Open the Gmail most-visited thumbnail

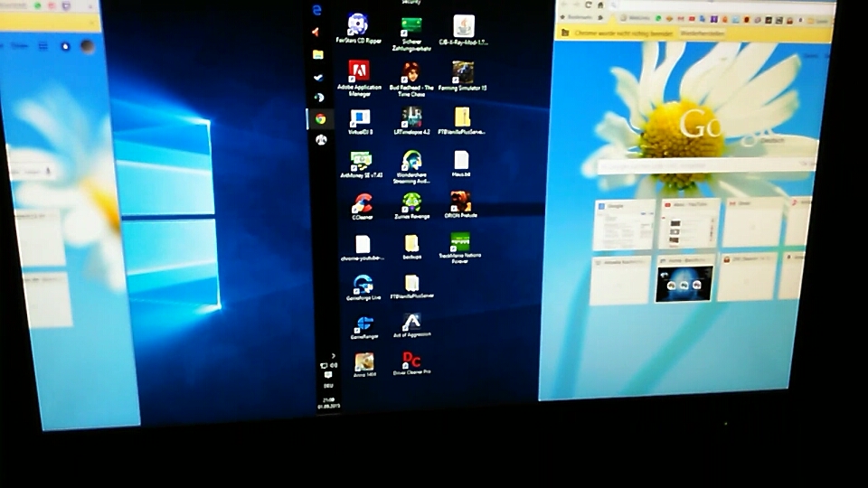[x=753, y=222]
